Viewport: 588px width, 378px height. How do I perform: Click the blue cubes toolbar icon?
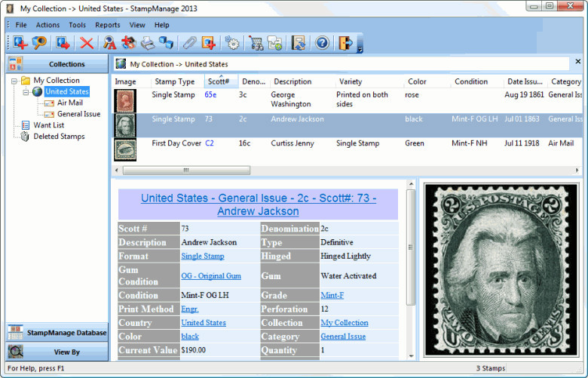166,43
